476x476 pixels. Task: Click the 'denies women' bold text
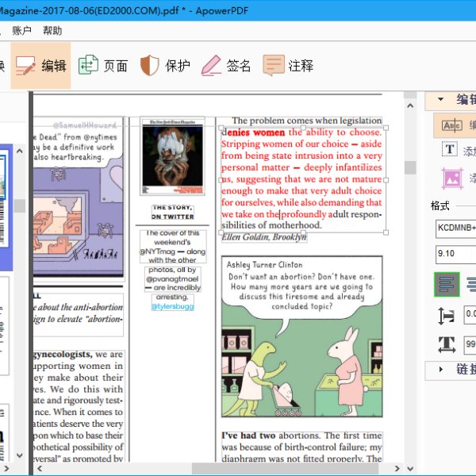256,132
